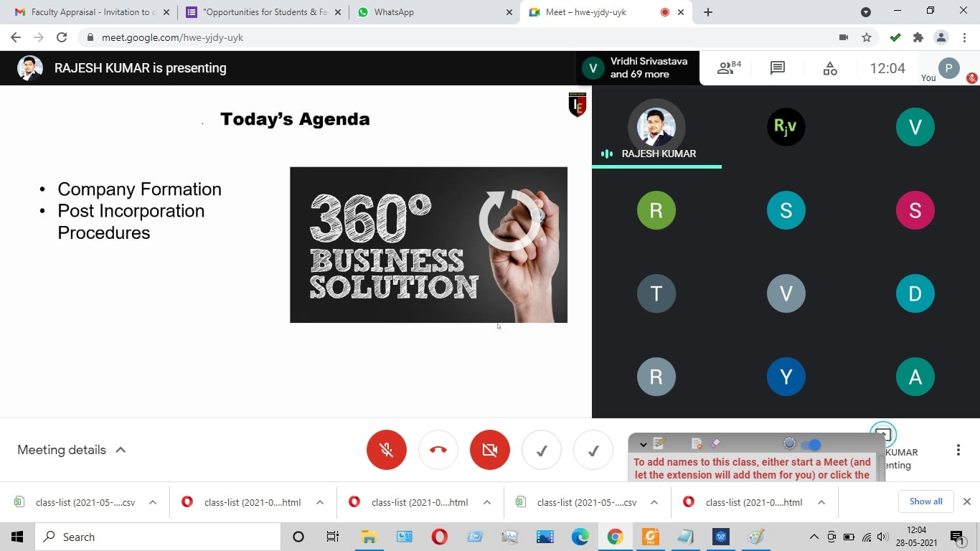This screenshot has width=980, height=551.
Task: Expand Meeting details chevron
Action: click(x=121, y=450)
